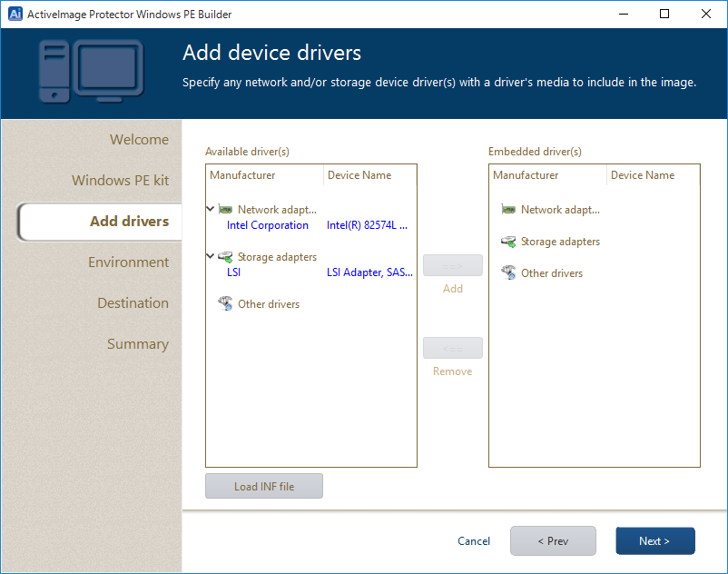Click Next to continue
The width and height of the screenshot is (728, 574).
coord(654,541)
